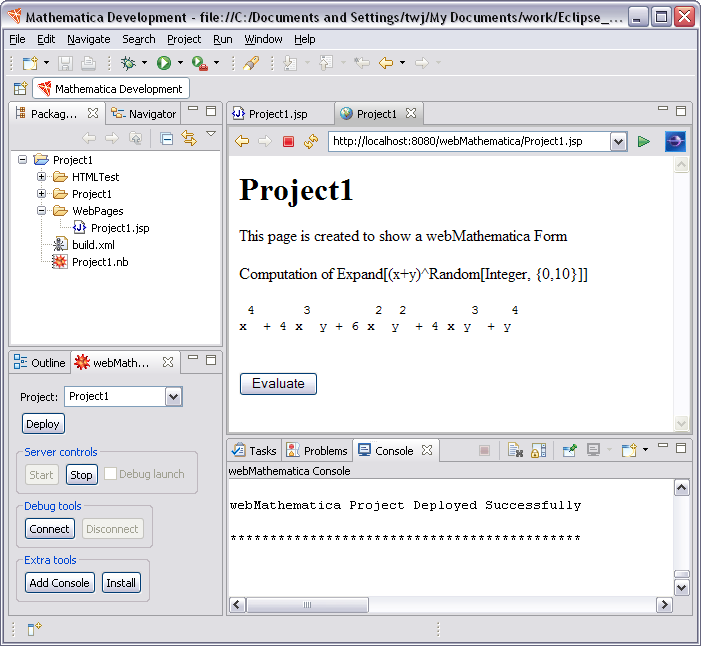Image resolution: width=701 pixels, height=646 pixels.
Task: Click the fast view icon in status bar
Action: [34, 629]
